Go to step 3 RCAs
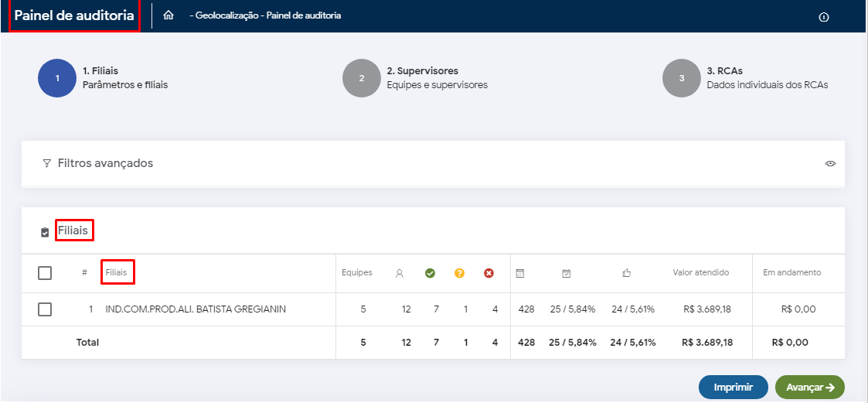The height and width of the screenshot is (403, 868). 682,78
